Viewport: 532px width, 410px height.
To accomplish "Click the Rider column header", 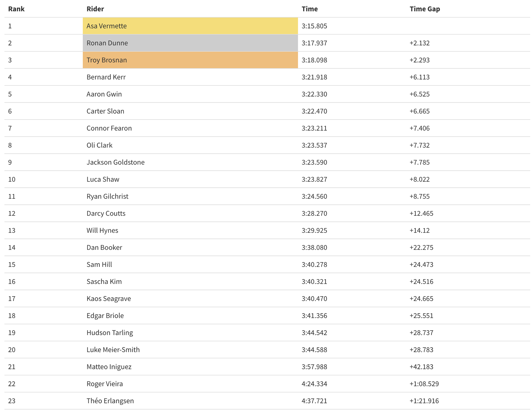I will [95, 9].
